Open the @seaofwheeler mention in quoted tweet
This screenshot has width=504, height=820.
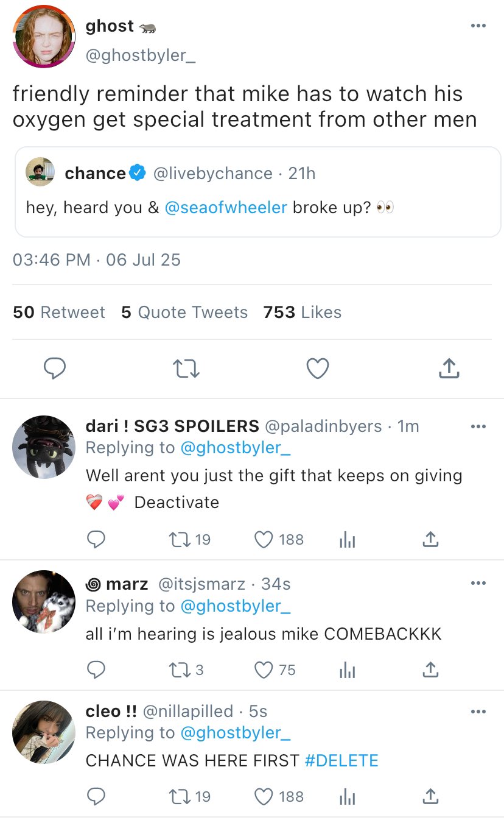226,207
